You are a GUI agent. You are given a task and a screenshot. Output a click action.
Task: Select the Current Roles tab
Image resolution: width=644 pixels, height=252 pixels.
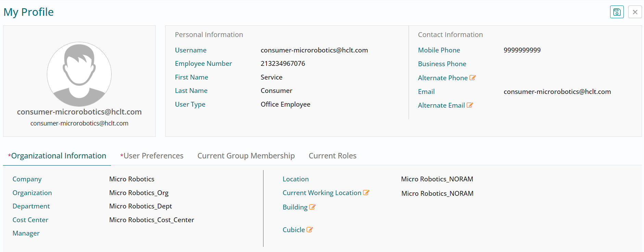coord(332,156)
